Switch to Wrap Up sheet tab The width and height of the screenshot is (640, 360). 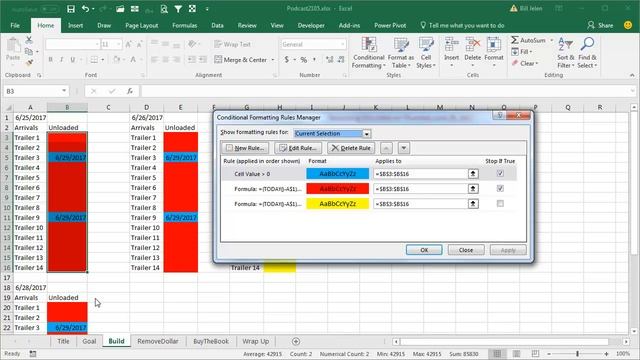256,341
